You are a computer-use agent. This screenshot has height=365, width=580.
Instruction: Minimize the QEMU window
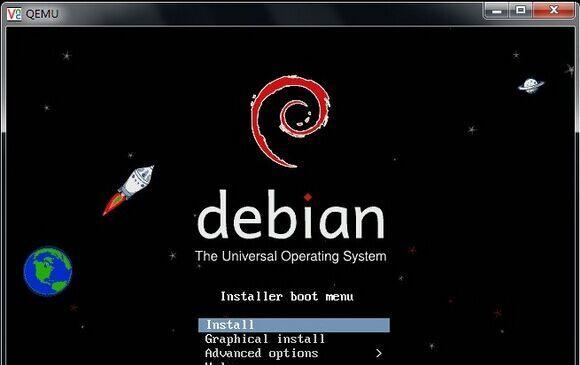point(497,10)
